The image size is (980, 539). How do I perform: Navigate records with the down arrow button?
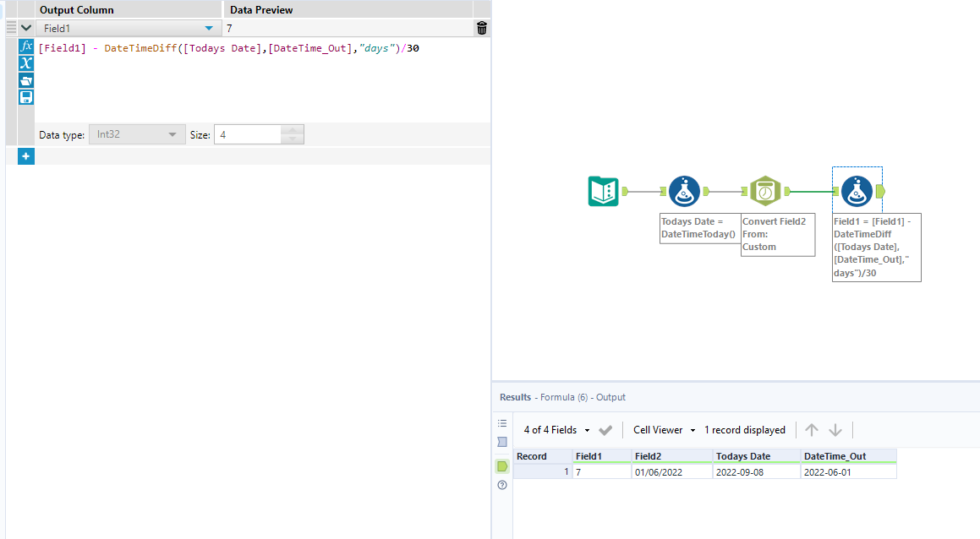point(835,429)
